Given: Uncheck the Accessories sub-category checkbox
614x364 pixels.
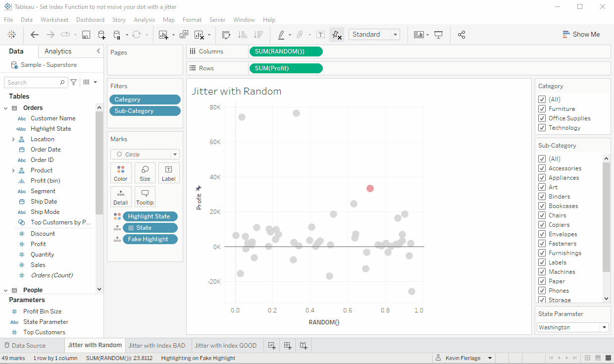Looking at the screenshot, I should tap(542, 168).
